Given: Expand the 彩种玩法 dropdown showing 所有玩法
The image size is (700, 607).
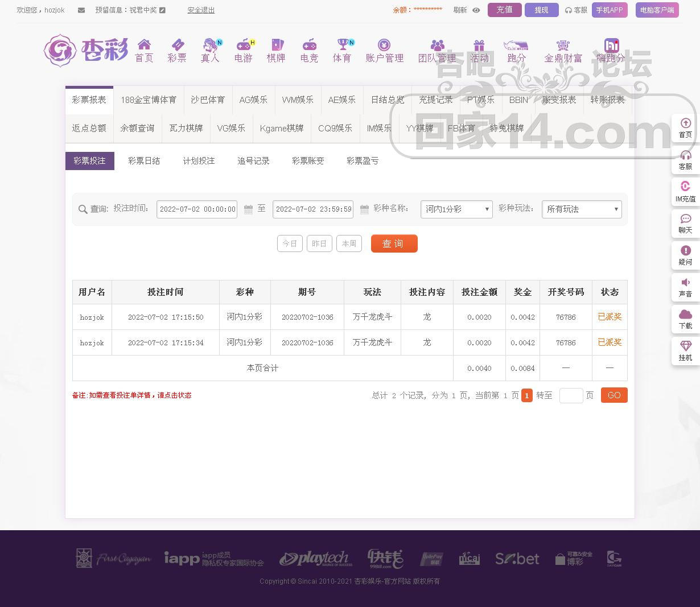Looking at the screenshot, I should click(582, 209).
